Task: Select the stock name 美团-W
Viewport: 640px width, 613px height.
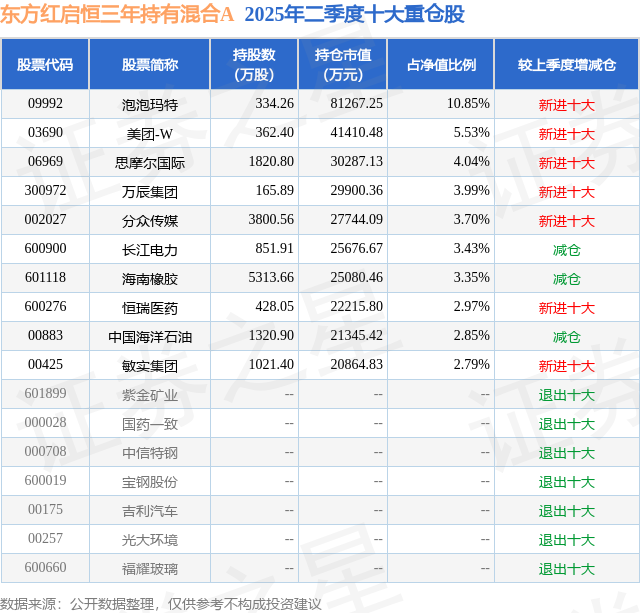Action: coord(150,134)
